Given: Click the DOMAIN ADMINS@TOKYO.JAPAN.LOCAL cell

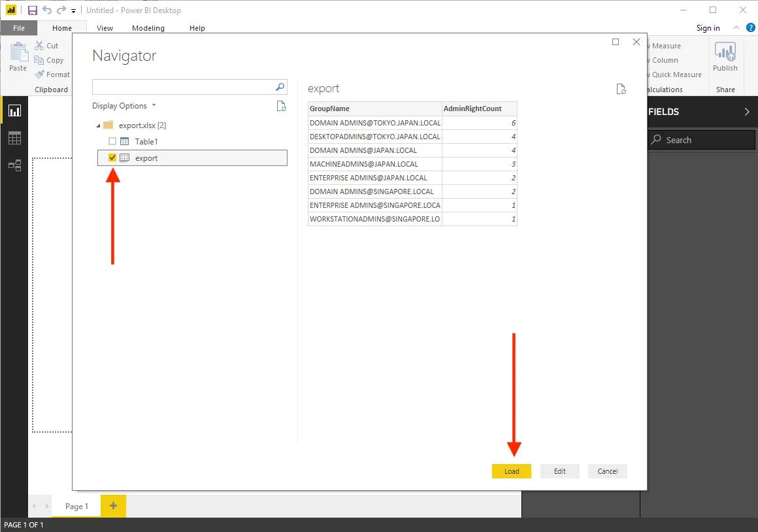Looking at the screenshot, I should click(x=374, y=123).
